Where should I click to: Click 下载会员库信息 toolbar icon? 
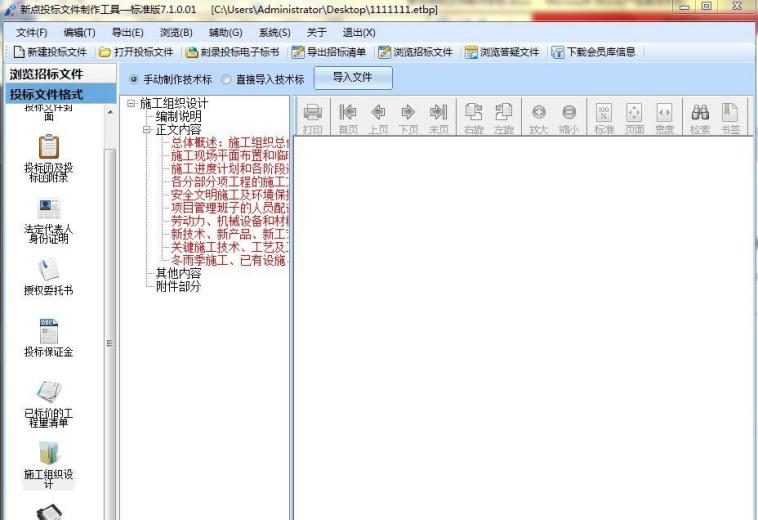557,52
